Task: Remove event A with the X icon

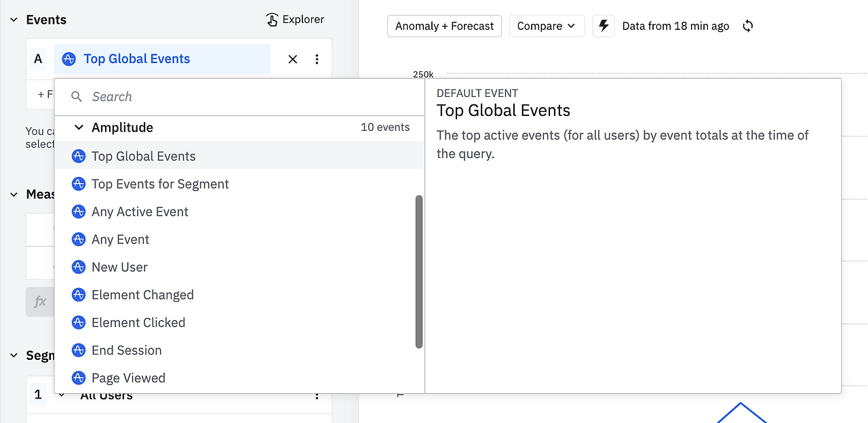Action: coord(293,59)
